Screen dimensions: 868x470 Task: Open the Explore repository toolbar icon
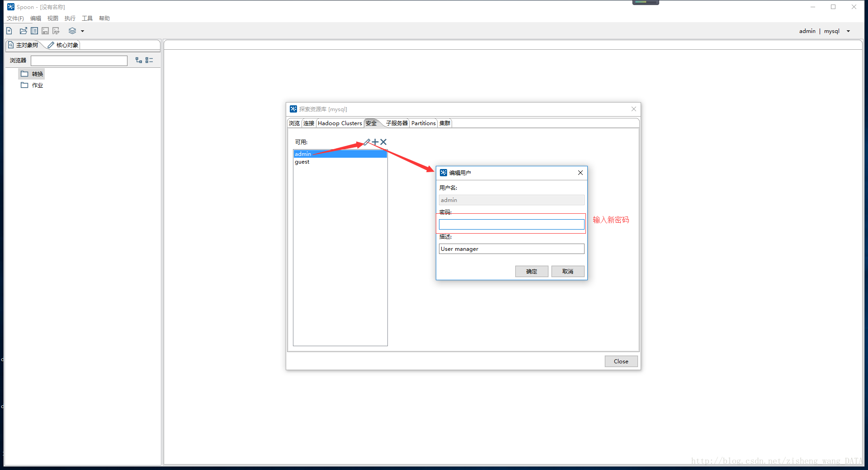click(34, 31)
